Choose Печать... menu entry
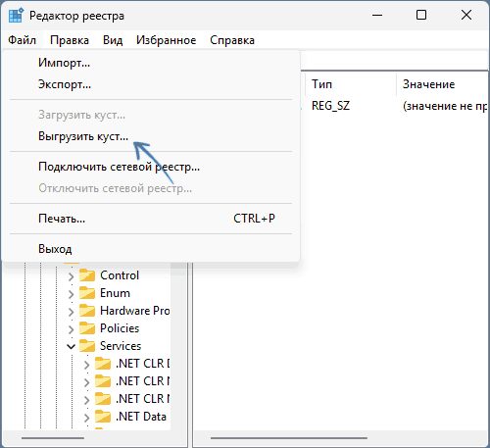The height and width of the screenshot is (448, 490). (150, 219)
